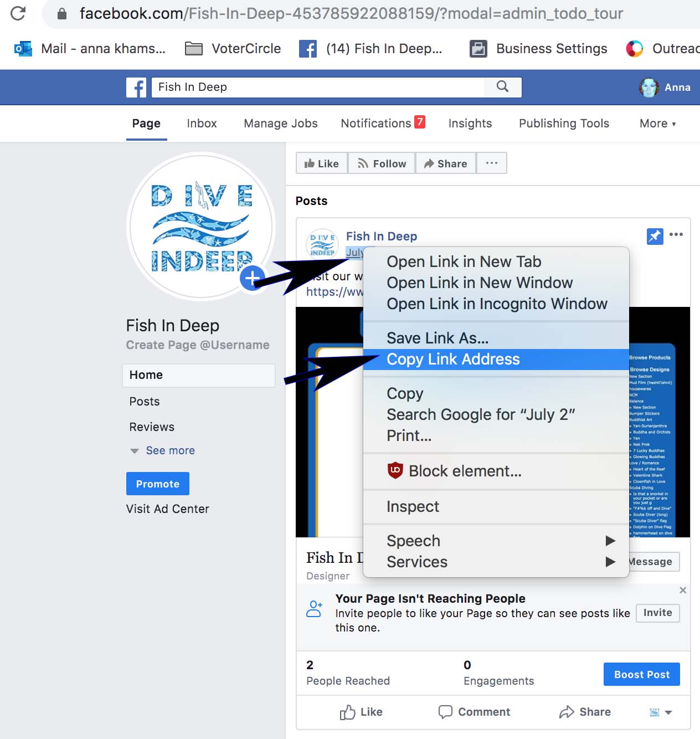The height and width of the screenshot is (739, 700).
Task: Click the Boost Post button
Action: [x=642, y=674]
